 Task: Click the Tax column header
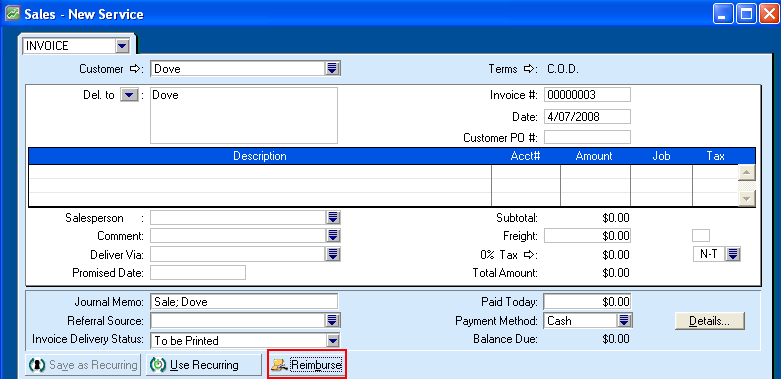[715, 156]
